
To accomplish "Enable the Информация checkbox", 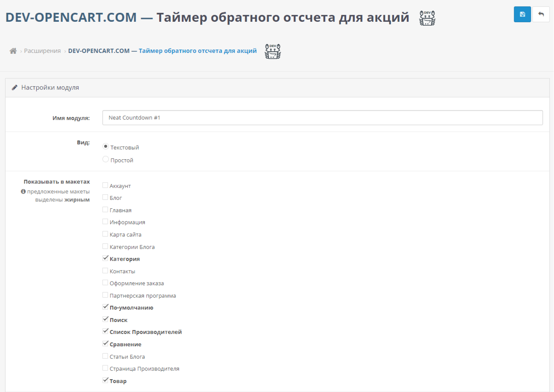I will 105,222.
